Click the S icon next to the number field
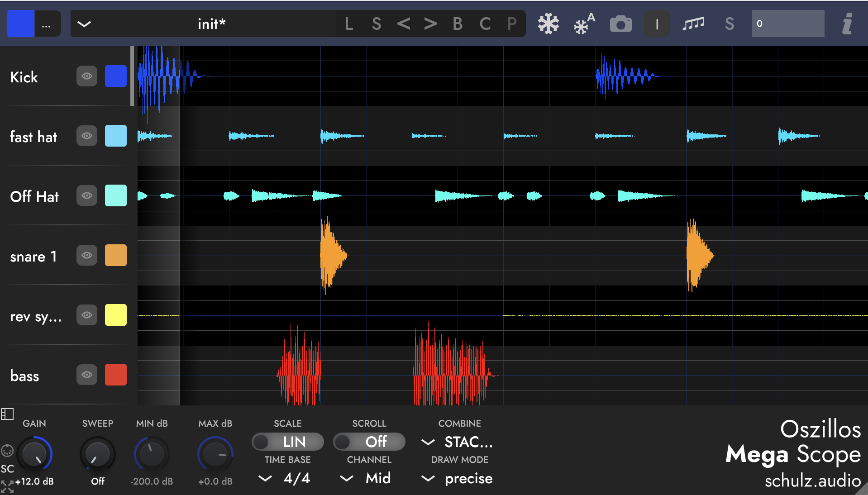Viewport: 868px width, 495px height. [x=729, y=24]
